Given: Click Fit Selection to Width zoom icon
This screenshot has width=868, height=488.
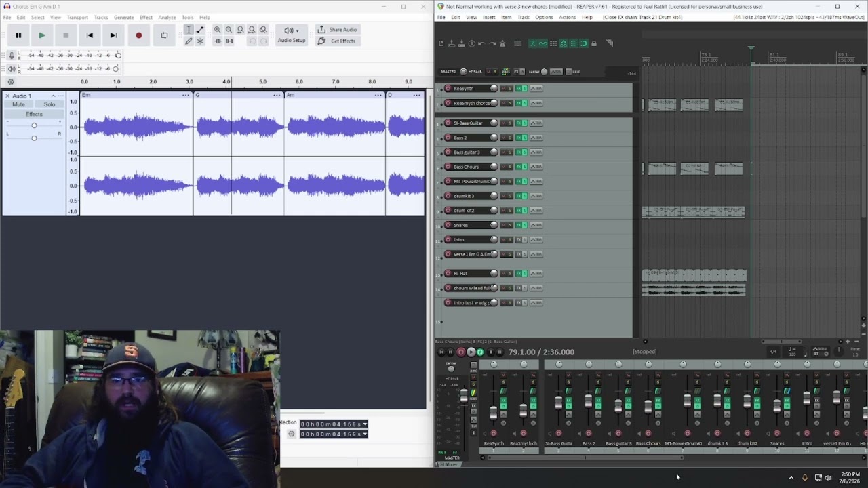Looking at the screenshot, I should click(x=240, y=30).
